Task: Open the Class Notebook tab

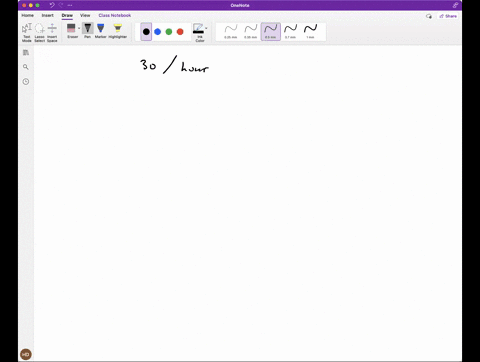Action: (115, 15)
